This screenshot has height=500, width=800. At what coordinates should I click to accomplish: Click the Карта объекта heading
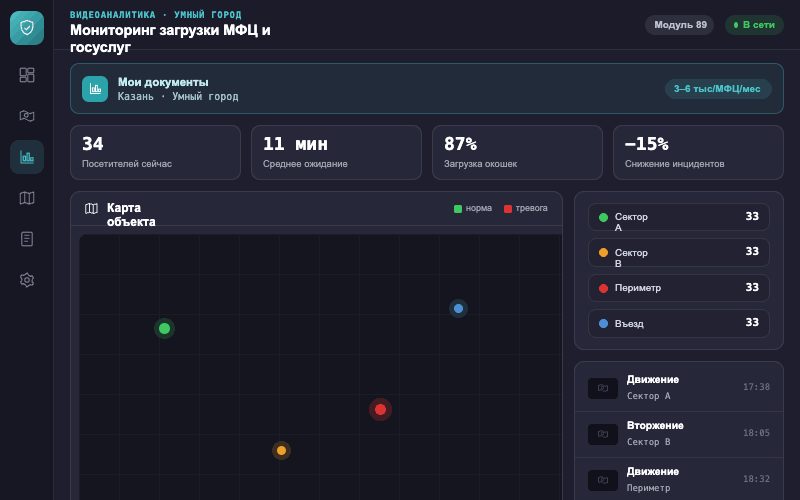pos(131,215)
